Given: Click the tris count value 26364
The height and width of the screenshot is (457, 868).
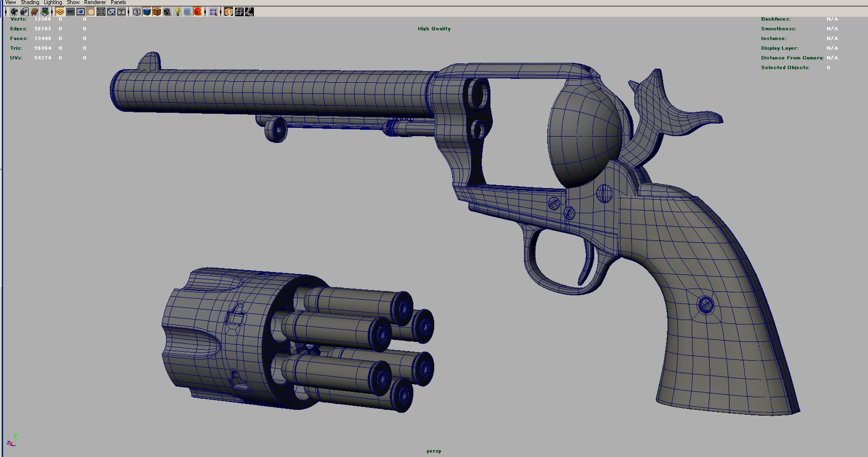Looking at the screenshot, I should (43, 48).
